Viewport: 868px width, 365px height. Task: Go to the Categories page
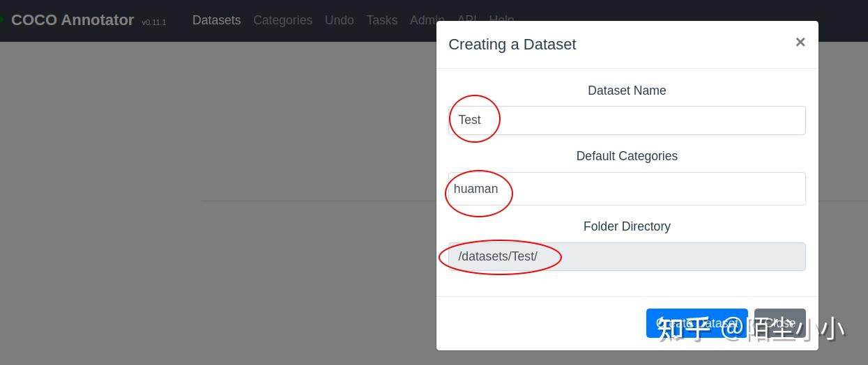click(x=282, y=20)
